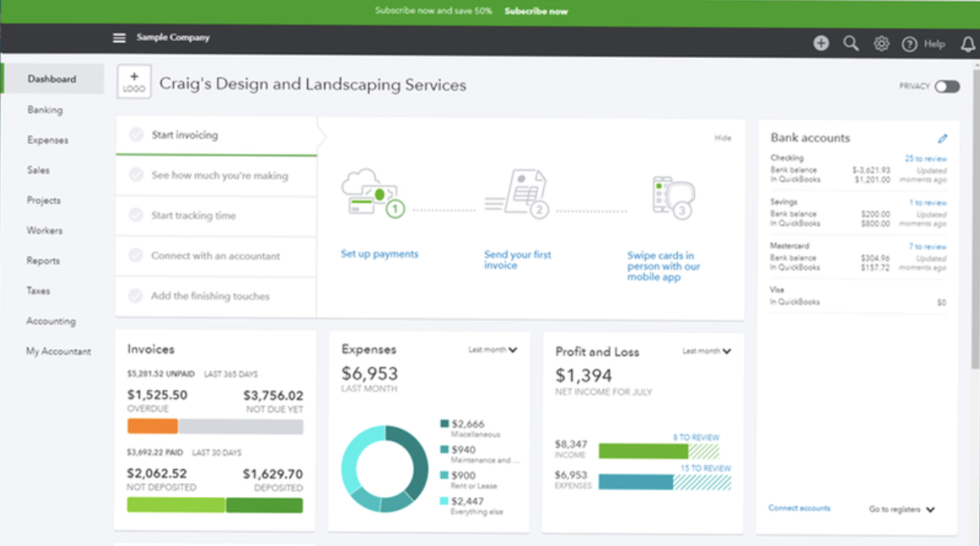
Task: Click the $1,394 net income figure
Action: (583, 376)
